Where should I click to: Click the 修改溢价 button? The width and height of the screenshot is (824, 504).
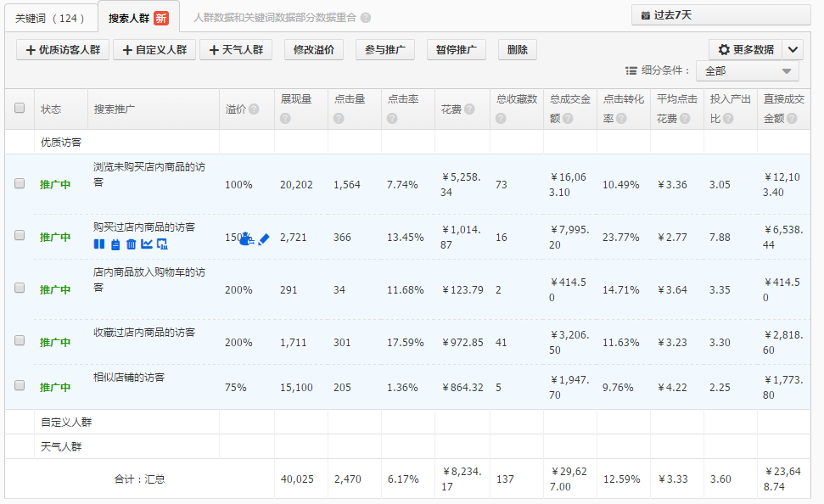[x=313, y=50]
